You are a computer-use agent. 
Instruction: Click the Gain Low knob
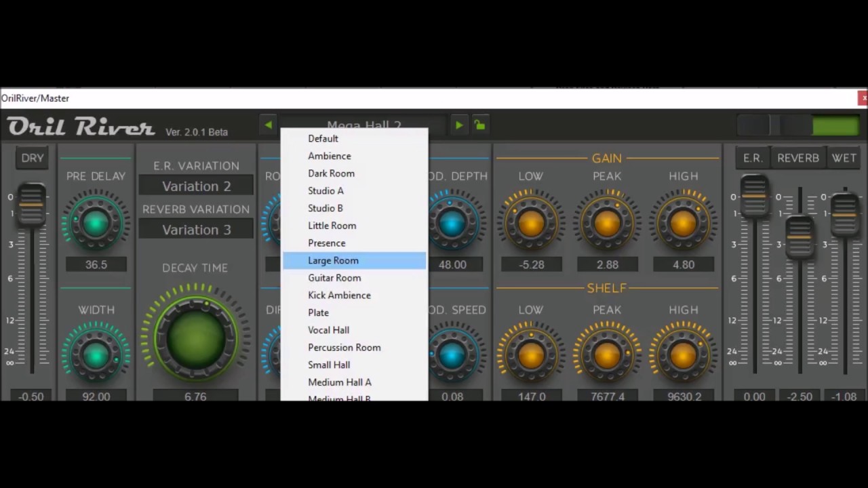[531, 223]
